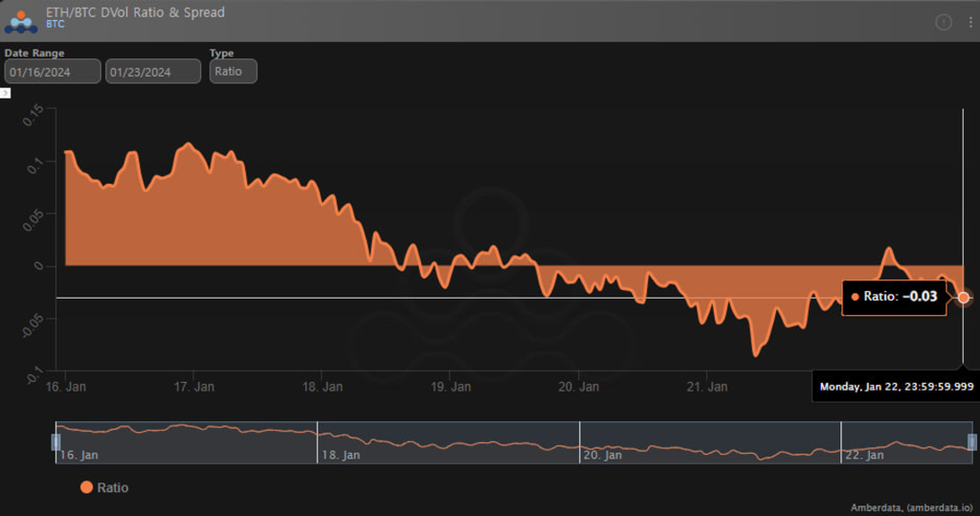This screenshot has width=980, height=516.
Task: Click the 18. Jan position in navigator
Action: 341,455
